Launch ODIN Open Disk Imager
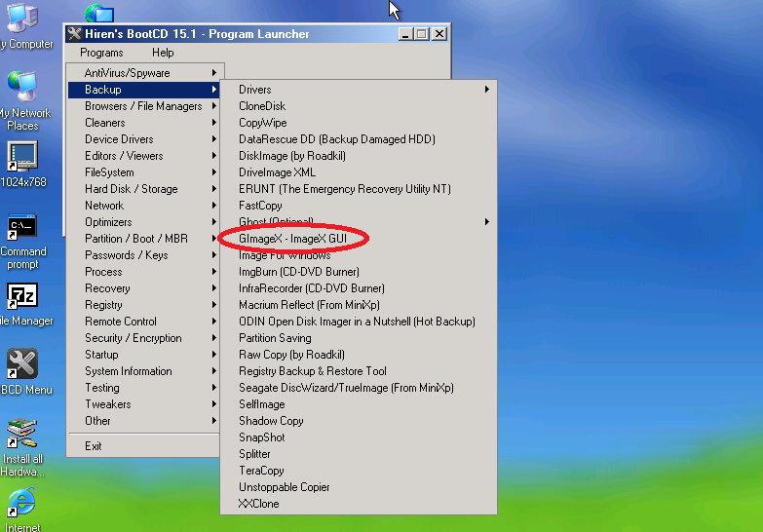 coord(359,322)
